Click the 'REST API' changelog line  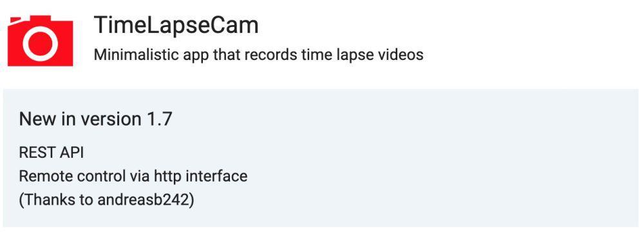(52, 153)
